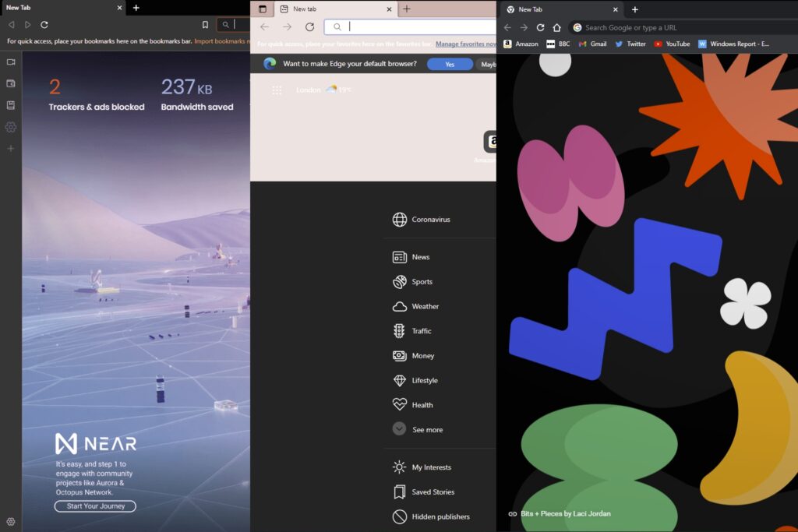This screenshot has height=532, width=798.
Task: Open Edge app launcher grid icon
Action: click(x=277, y=90)
